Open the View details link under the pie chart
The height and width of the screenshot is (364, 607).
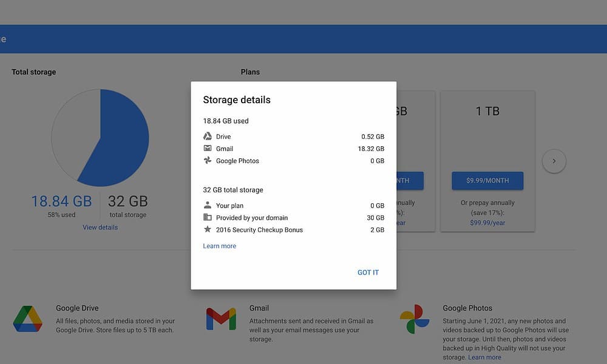[x=100, y=227]
